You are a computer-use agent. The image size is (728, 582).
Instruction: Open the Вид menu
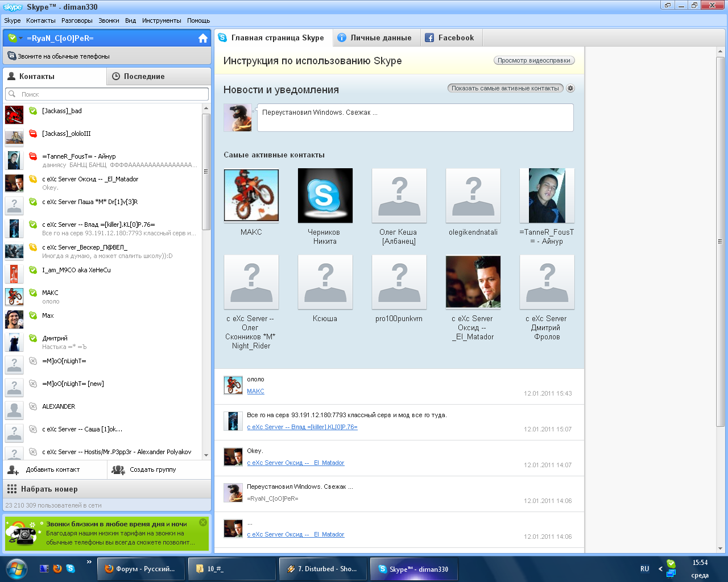tap(131, 20)
